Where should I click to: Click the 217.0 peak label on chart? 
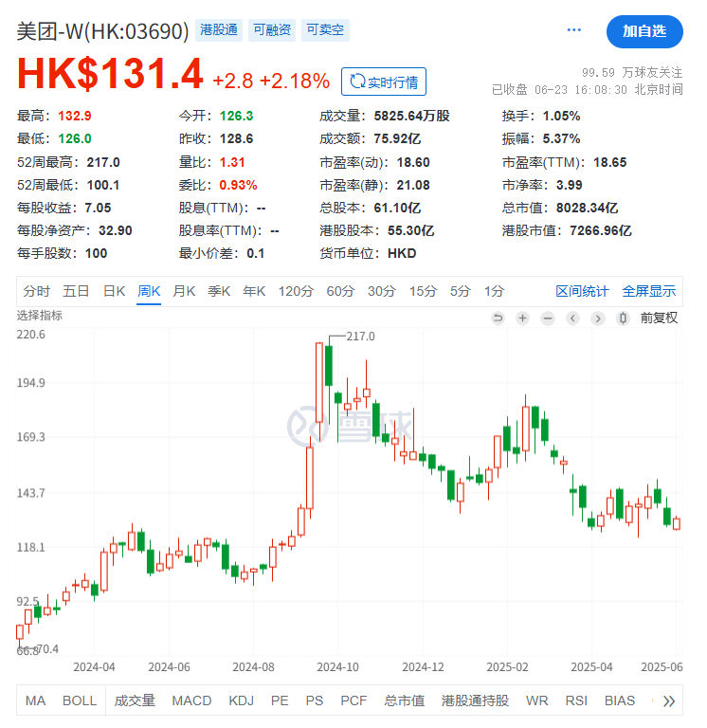(x=361, y=337)
